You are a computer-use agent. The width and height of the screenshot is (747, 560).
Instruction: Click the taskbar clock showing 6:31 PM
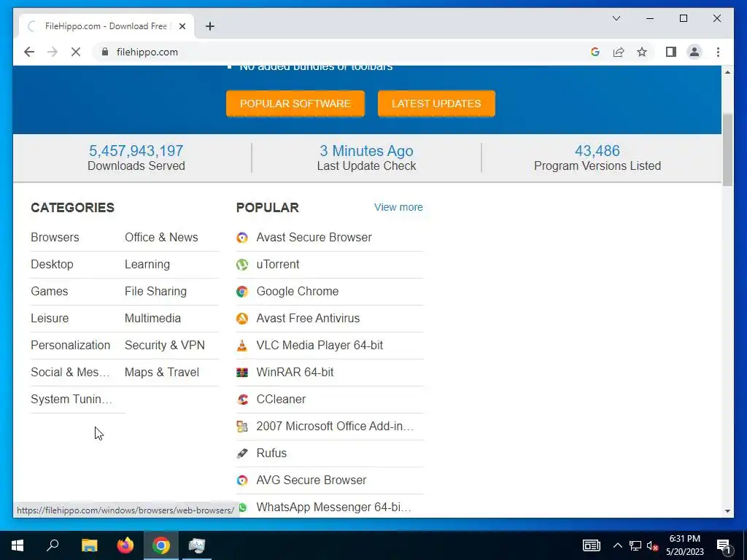click(684, 545)
